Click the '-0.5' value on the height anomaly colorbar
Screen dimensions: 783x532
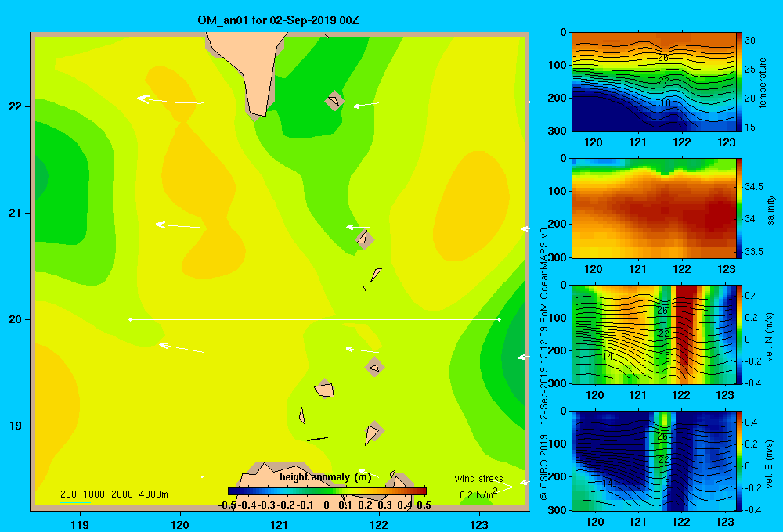click(227, 505)
